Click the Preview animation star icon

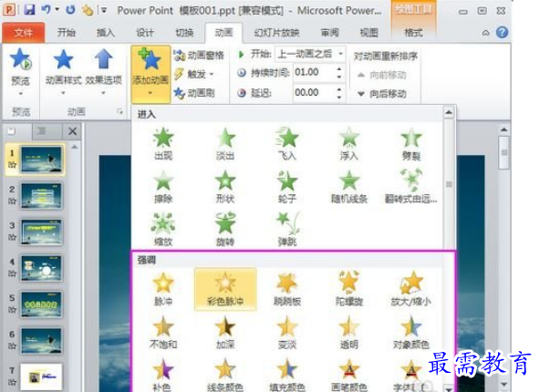coord(20,60)
